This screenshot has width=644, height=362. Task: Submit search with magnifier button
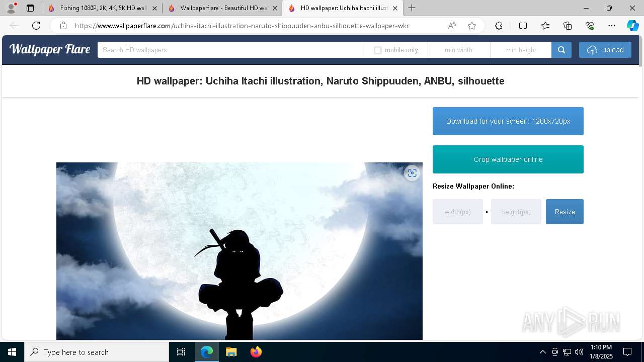coord(561,50)
